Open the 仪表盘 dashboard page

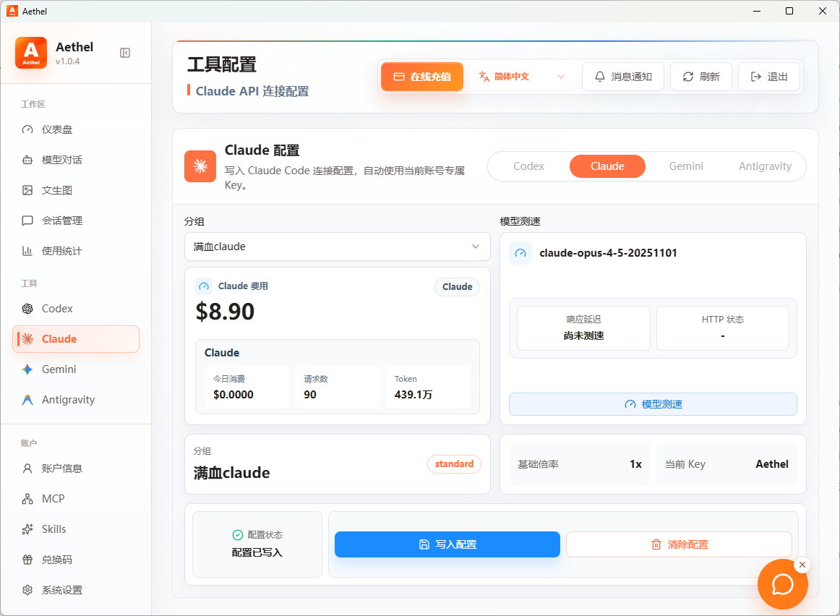point(75,129)
